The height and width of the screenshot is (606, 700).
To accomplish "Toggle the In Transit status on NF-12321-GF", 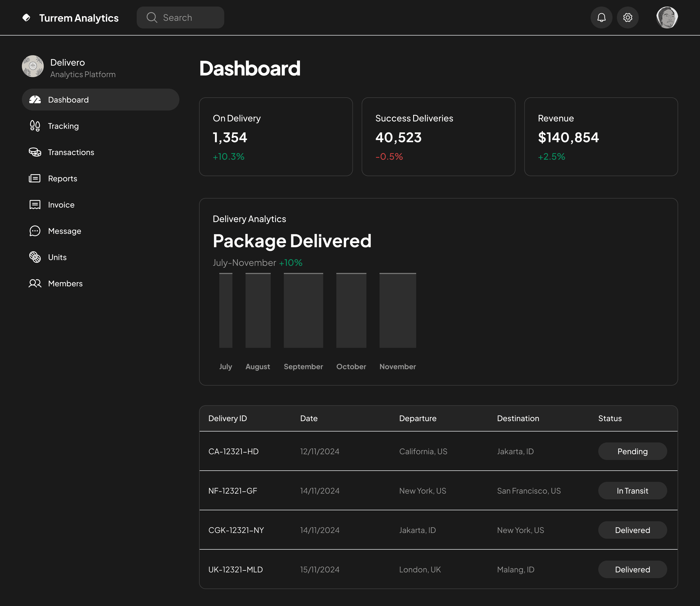I will [632, 491].
